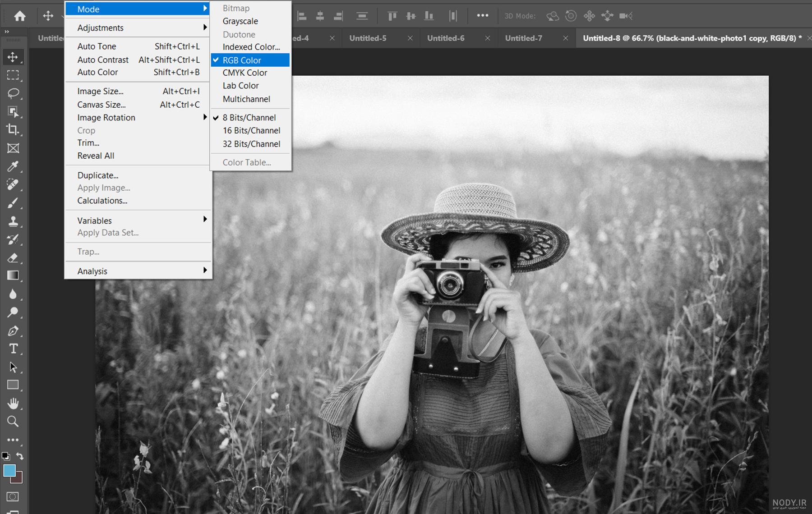Screen dimensions: 812x514
Task: Select the Lasso tool
Action: click(13, 93)
